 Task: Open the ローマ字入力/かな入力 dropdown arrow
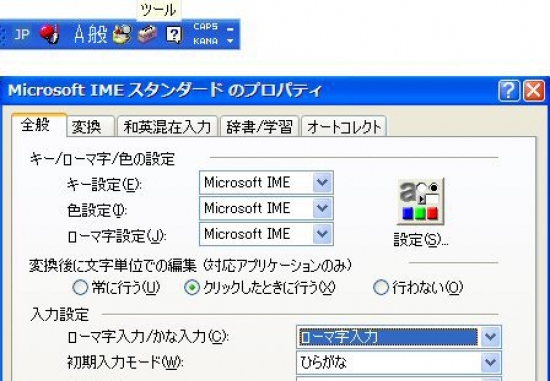point(490,337)
